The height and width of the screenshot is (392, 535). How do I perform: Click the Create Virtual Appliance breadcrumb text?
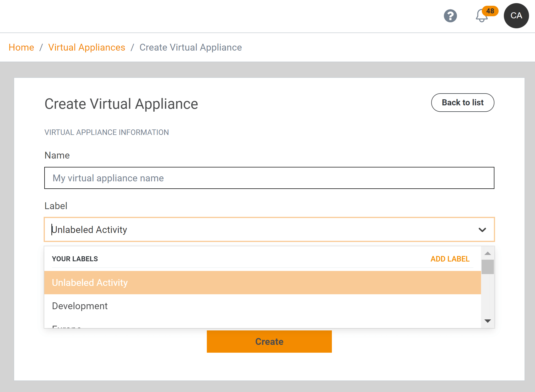(x=191, y=47)
